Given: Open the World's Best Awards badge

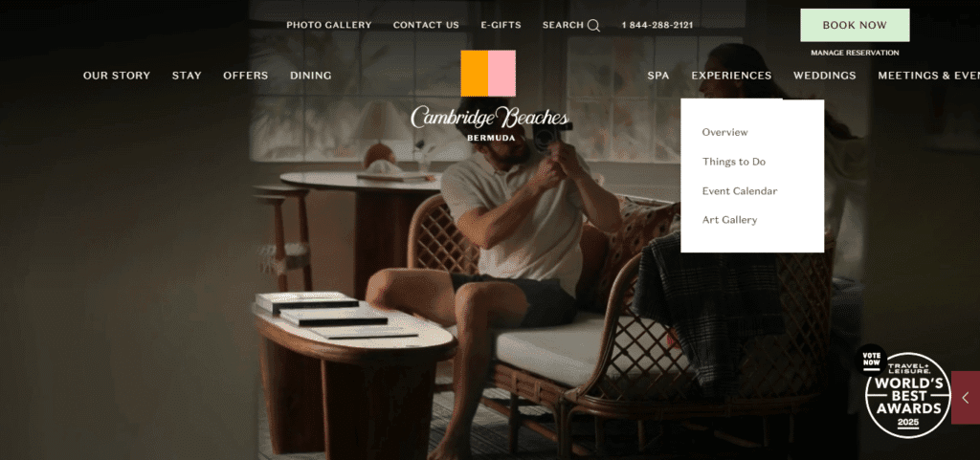Looking at the screenshot, I should tap(906, 395).
